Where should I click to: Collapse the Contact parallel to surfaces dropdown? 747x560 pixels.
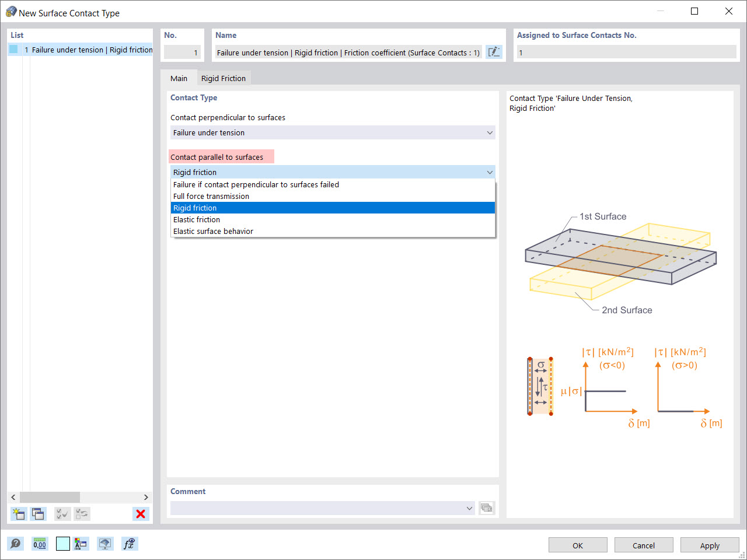pos(490,172)
